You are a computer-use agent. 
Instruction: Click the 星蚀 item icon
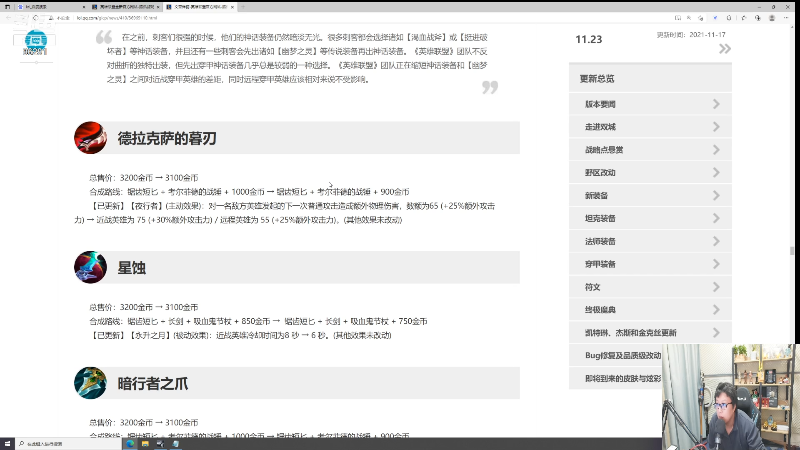(x=90, y=267)
